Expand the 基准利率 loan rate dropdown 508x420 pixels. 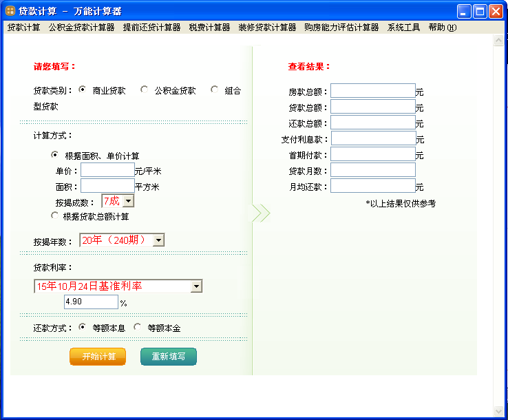[196, 286]
